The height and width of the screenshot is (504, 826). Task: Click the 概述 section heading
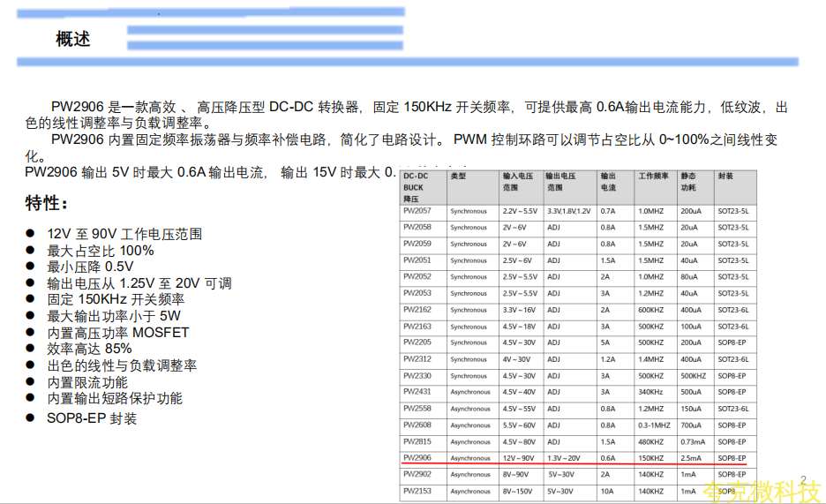coord(72,40)
